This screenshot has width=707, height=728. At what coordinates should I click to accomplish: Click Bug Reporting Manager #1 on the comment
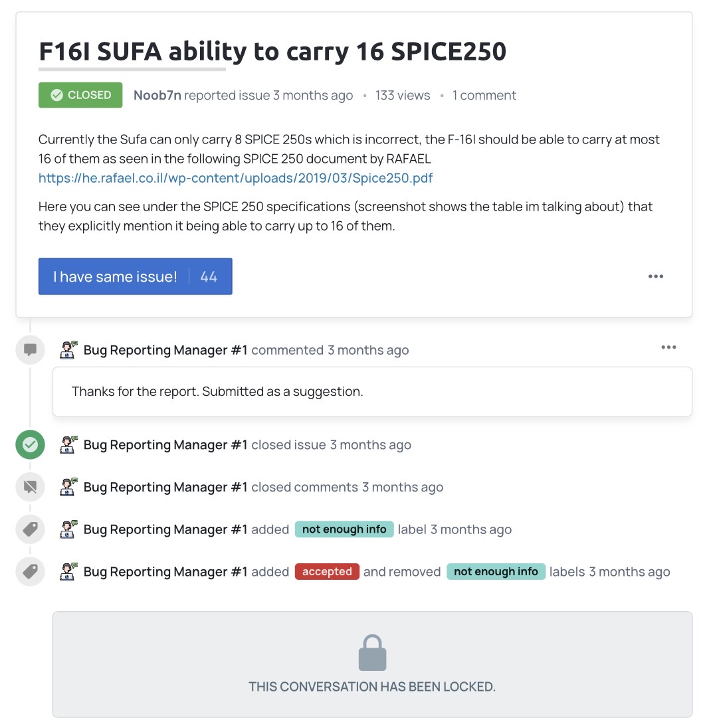tap(165, 350)
